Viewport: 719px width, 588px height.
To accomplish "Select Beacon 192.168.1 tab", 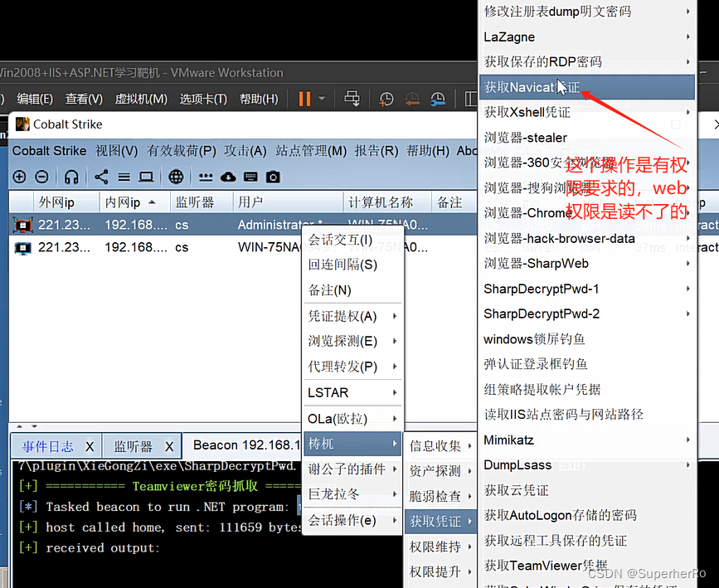I will 246,445.
